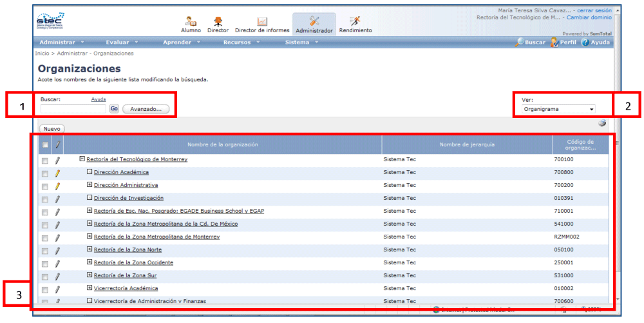Click the Nombre de jerarquía column header
The image size is (644, 323).
coord(467,144)
